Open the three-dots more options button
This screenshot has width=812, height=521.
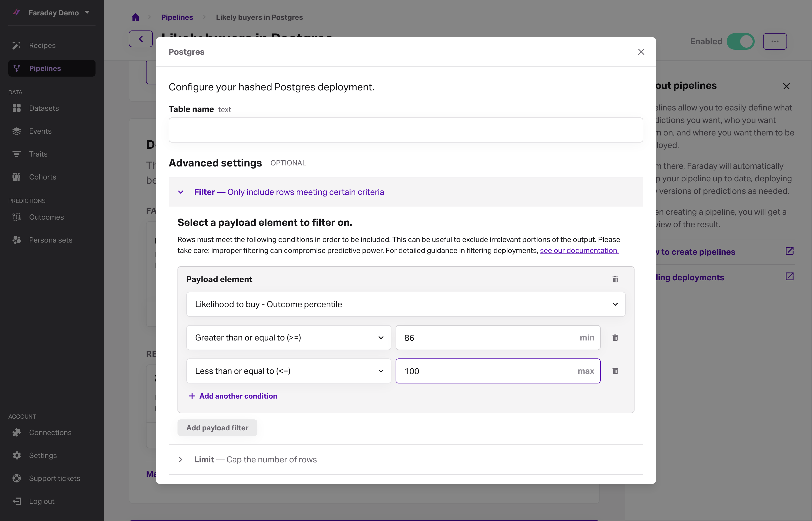pos(775,42)
